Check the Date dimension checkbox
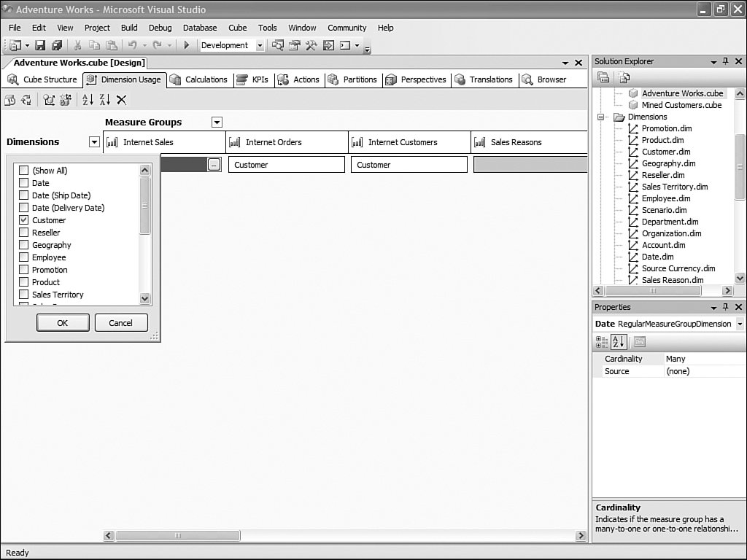Image resolution: width=747 pixels, height=560 pixels. click(x=23, y=182)
